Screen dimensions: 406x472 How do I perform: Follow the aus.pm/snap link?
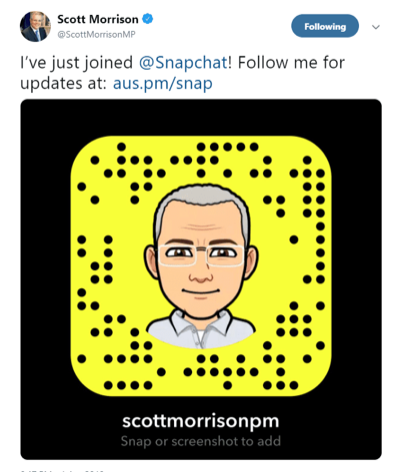[163, 83]
